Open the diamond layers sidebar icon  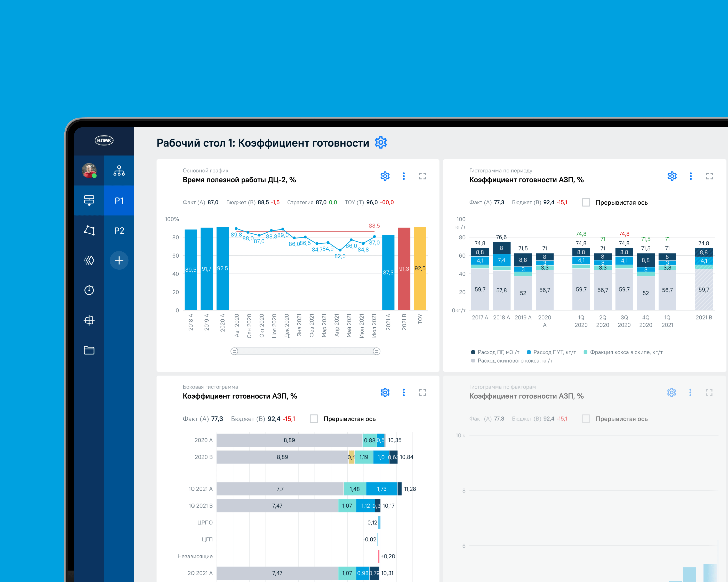point(89,260)
